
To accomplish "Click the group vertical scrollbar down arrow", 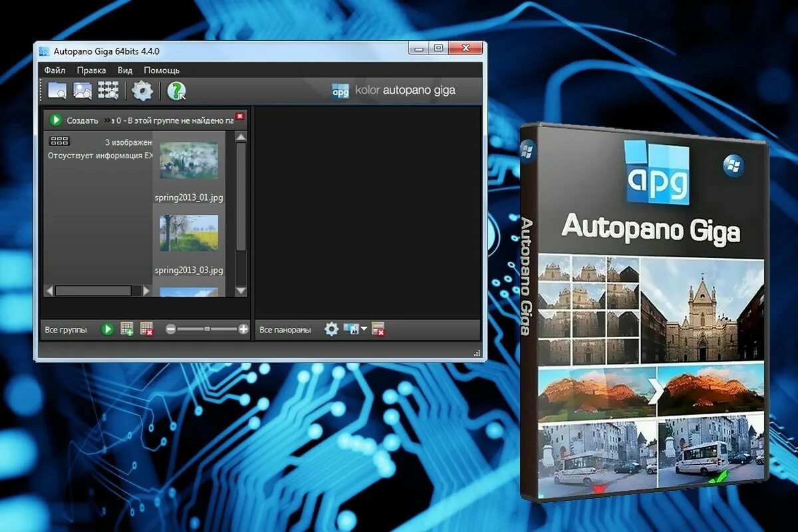I will 241,291.
